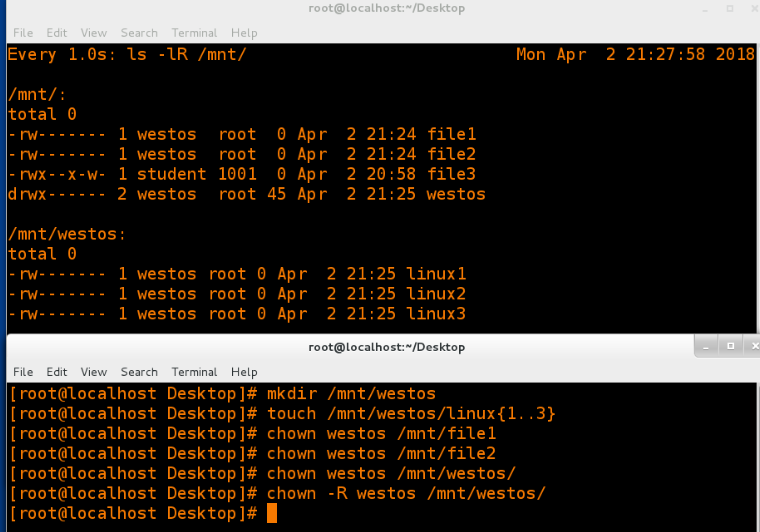This screenshot has height=532, width=760.
Task: Click the '/mnt/:' directory heading
Action: pyautogui.click(x=37, y=94)
